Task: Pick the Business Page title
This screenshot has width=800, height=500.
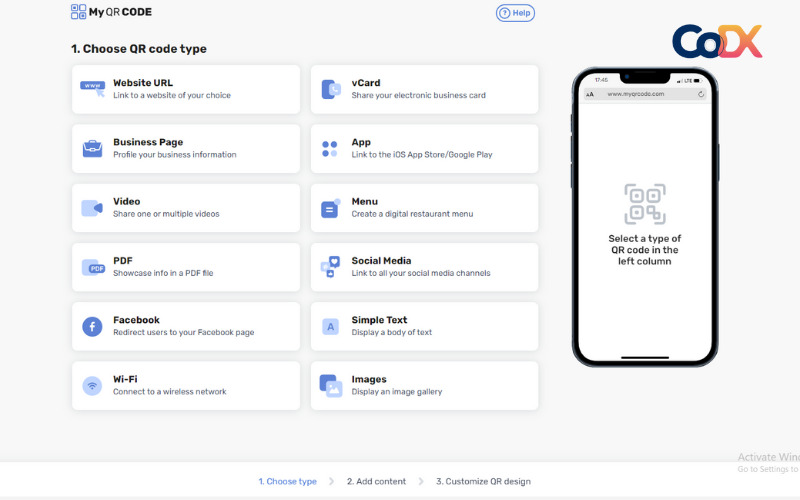Action: [148, 142]
